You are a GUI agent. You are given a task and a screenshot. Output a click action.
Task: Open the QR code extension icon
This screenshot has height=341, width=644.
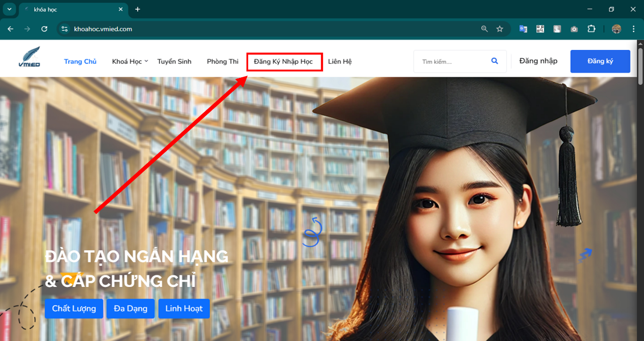coord(540,28)
